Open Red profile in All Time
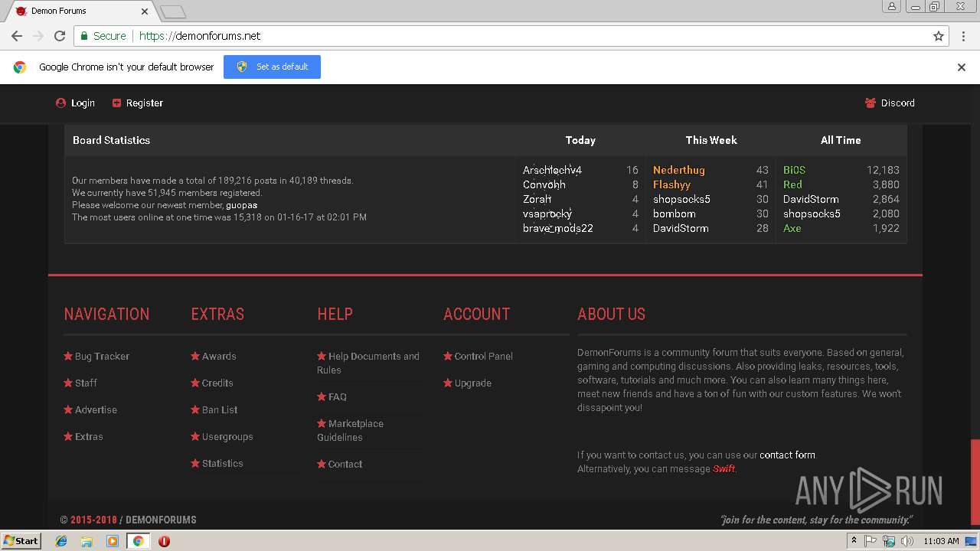 (792, 184)
